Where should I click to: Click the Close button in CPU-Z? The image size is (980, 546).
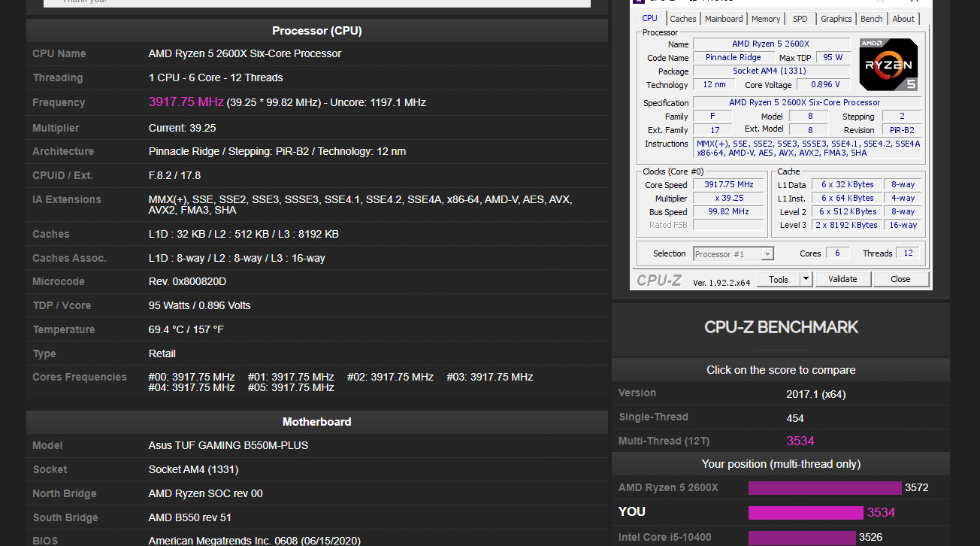coord(900,278)
